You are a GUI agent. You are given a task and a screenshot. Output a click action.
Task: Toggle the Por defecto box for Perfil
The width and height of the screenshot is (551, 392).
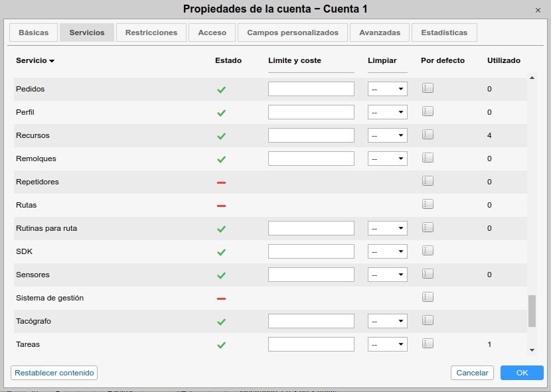point(428,111)
